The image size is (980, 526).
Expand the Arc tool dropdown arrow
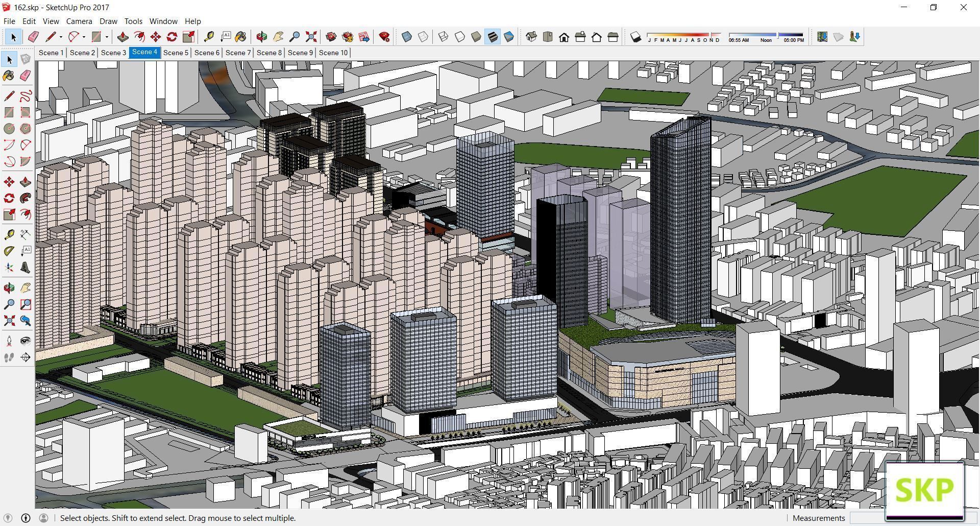pos(84,37)
